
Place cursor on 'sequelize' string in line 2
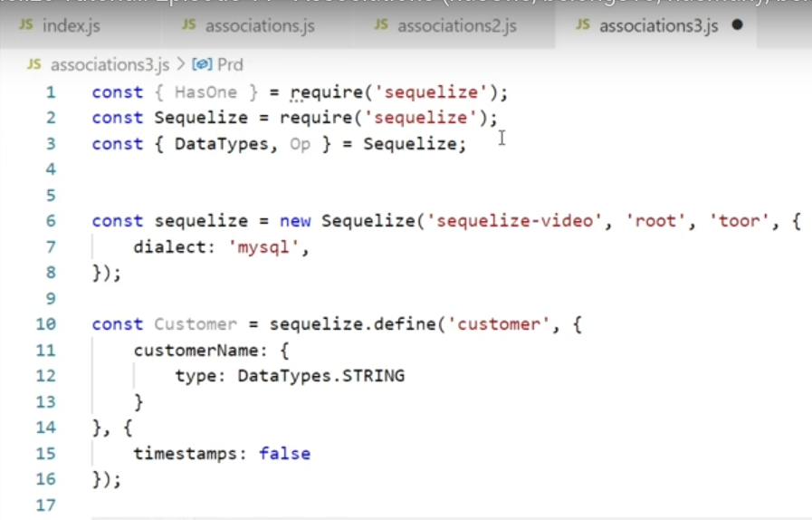[420, 118]
